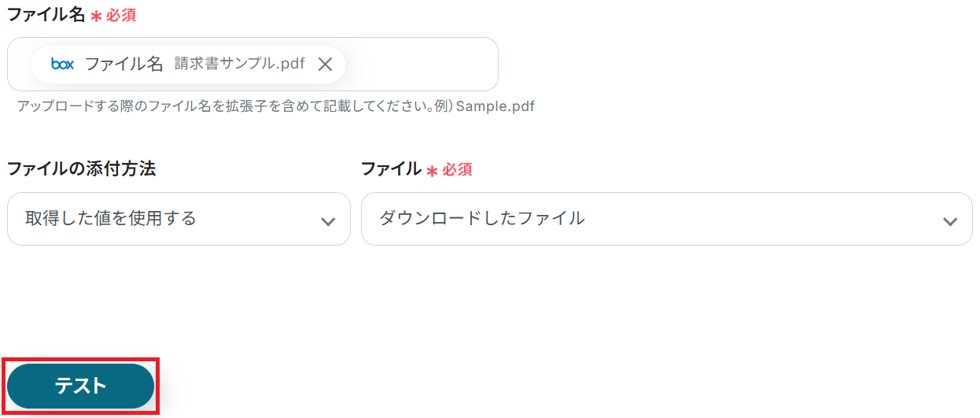This screenshot has width=980, height=418.
Task: Click the ファイル heading above right dropdown
Action: [391, 169]
